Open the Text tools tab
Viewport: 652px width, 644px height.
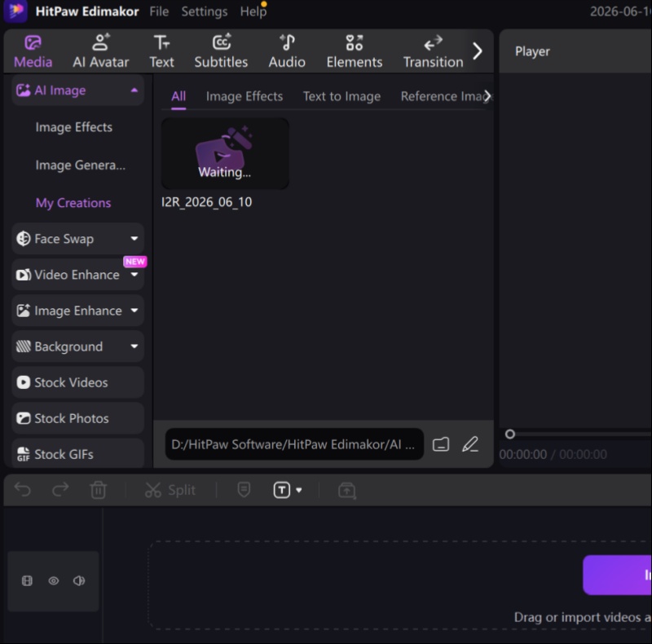click(161, 51)
